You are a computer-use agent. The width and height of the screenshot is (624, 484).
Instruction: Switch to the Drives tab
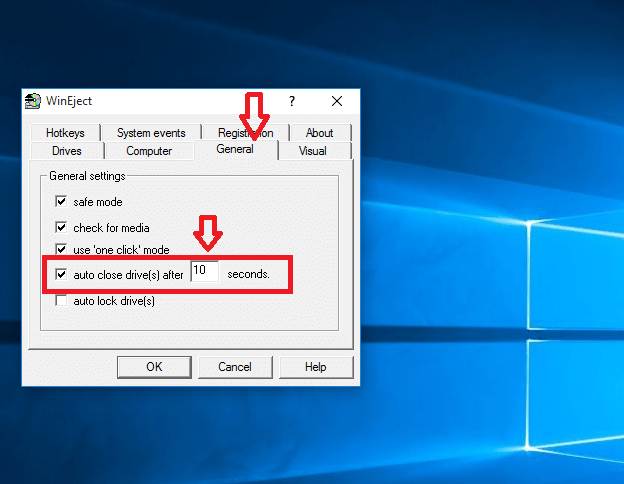tap(67, 151)
